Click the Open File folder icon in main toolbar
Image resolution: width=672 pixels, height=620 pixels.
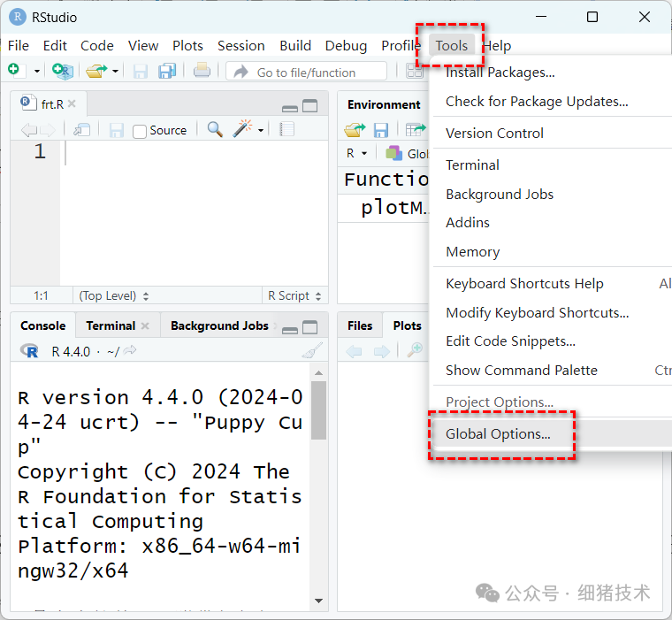tap(96, 71)
